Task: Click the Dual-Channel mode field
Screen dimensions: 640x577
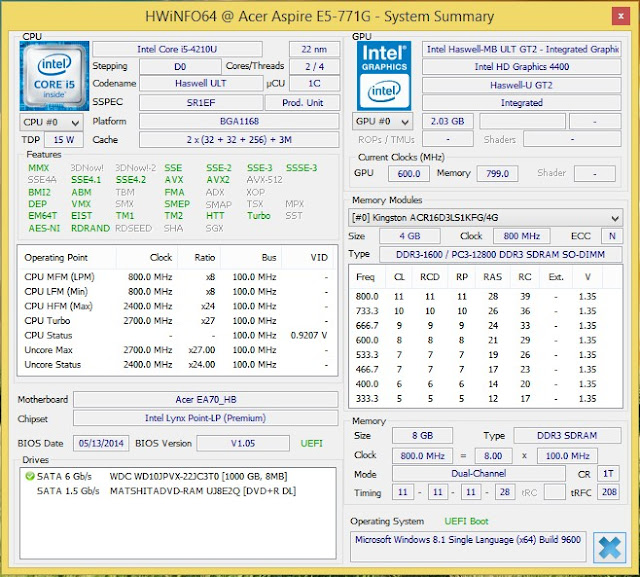Action: pos(478,473)
